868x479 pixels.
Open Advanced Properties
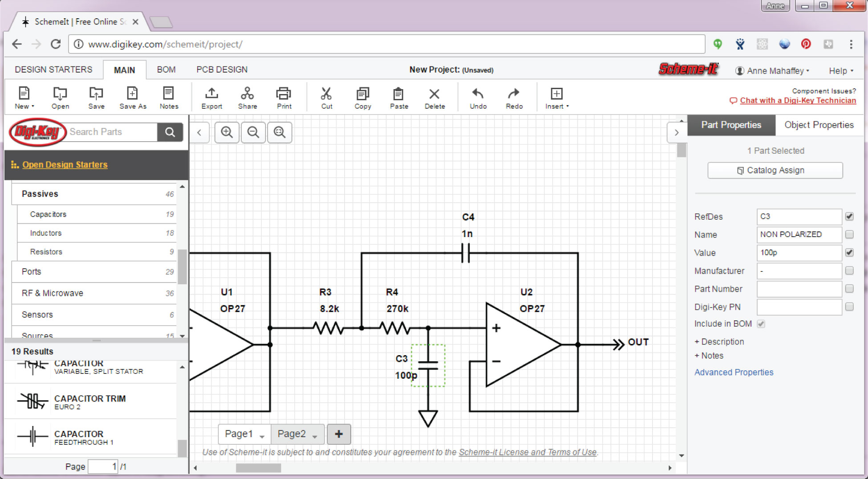click(x=734, y=372)
